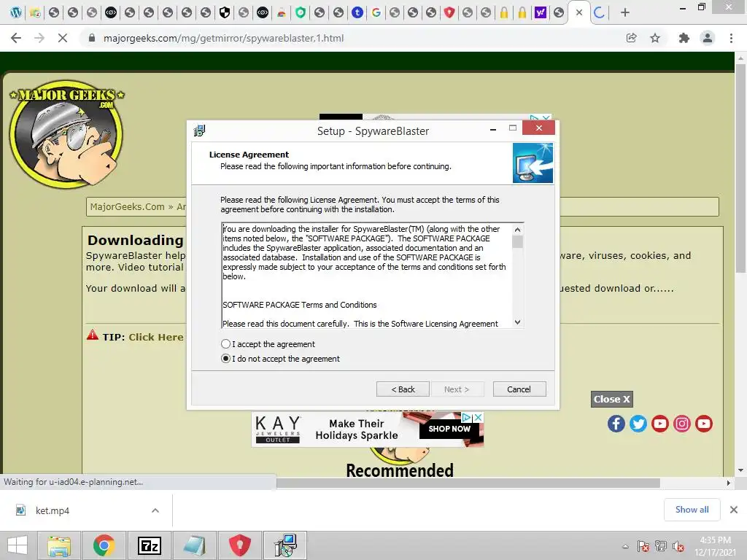
Task: Switch to the Yahoo tab
Action: click(x=541, y=13)
